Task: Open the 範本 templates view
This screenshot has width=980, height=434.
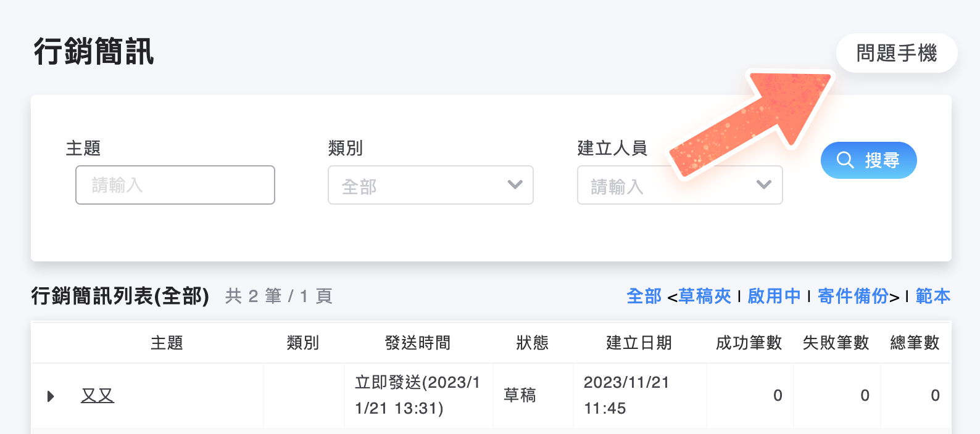Action: [934, 297]
